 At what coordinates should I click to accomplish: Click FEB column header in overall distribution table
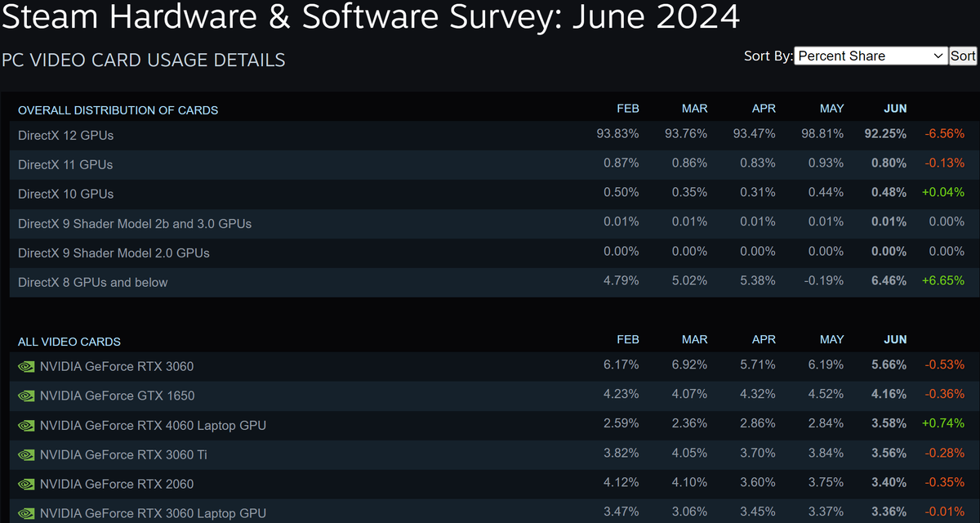pos(628,109)
